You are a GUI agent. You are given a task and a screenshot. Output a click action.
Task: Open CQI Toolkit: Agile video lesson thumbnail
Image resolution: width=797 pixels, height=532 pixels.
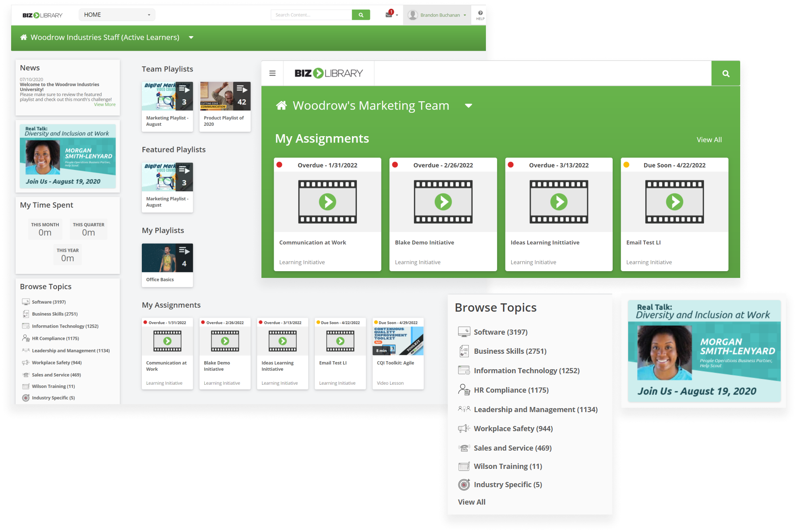[x=398, y=341]
